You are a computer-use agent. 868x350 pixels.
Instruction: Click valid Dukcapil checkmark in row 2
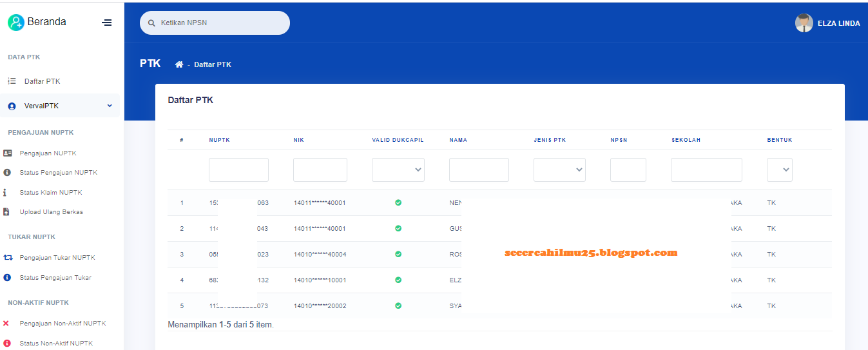[x=398, y=228]
